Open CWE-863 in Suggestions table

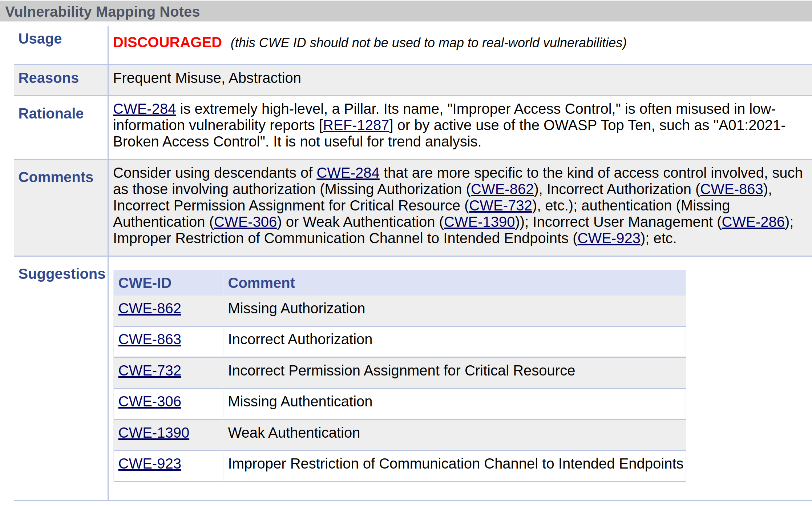coord(150,340)
